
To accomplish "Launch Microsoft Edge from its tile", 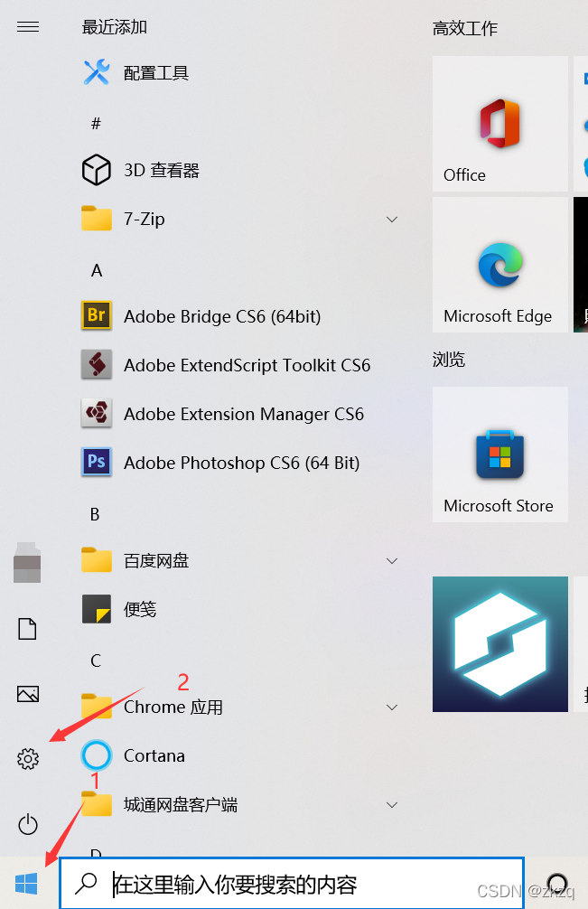I will point(499,265).
